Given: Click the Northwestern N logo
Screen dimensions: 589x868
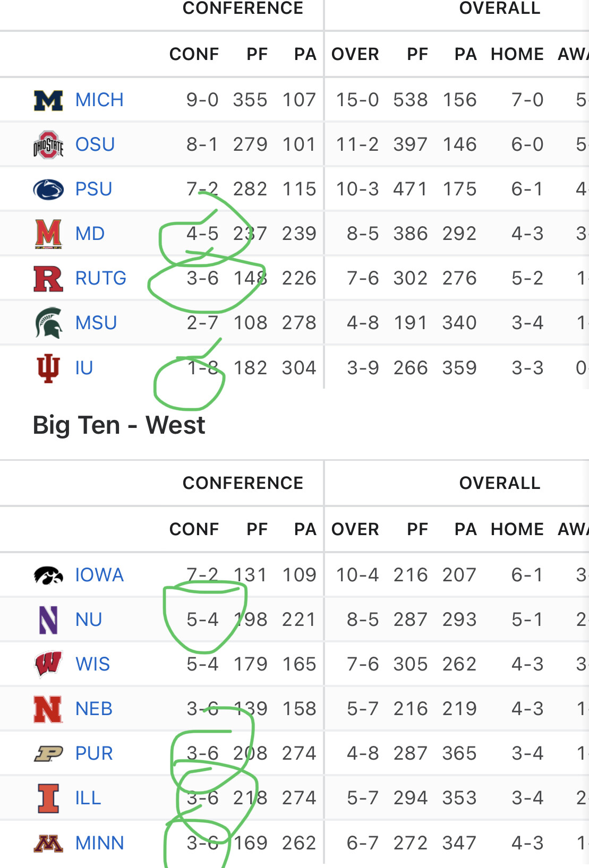Looking at the screenshot, I should click(48, 620).
